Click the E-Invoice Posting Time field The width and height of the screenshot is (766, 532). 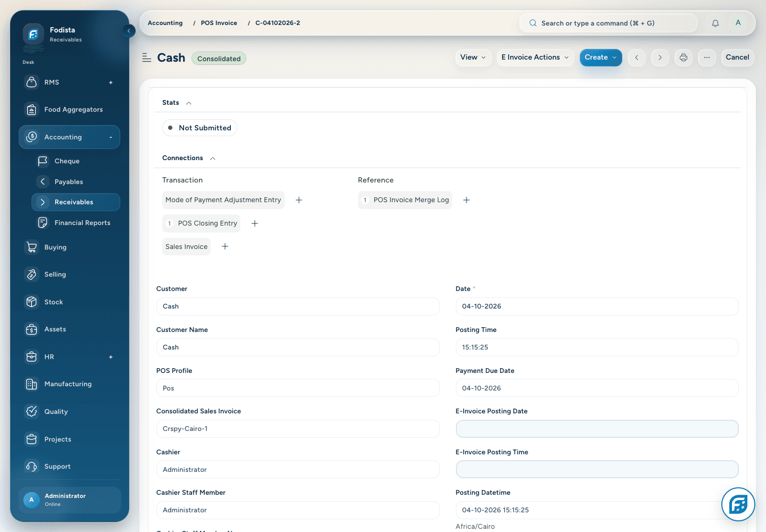(597, 469)
